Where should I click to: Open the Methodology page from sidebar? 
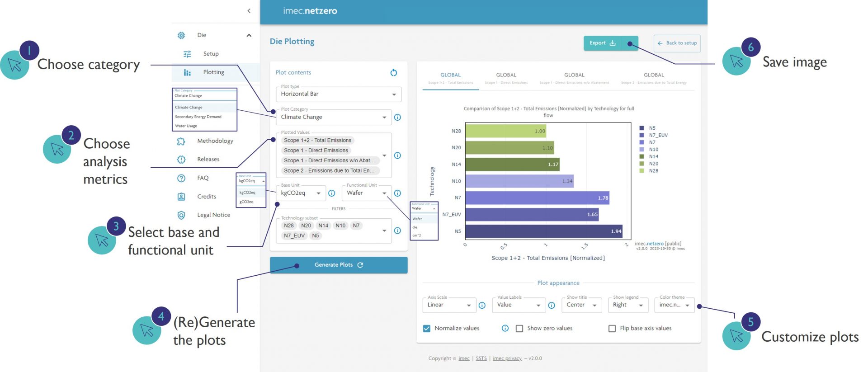[x=215, y=141]
